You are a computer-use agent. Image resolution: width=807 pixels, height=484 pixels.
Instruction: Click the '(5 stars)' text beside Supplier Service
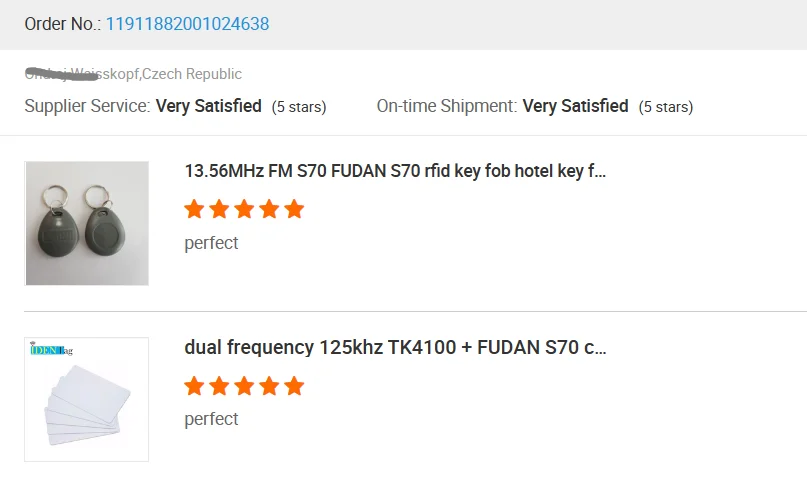(299, 107)
